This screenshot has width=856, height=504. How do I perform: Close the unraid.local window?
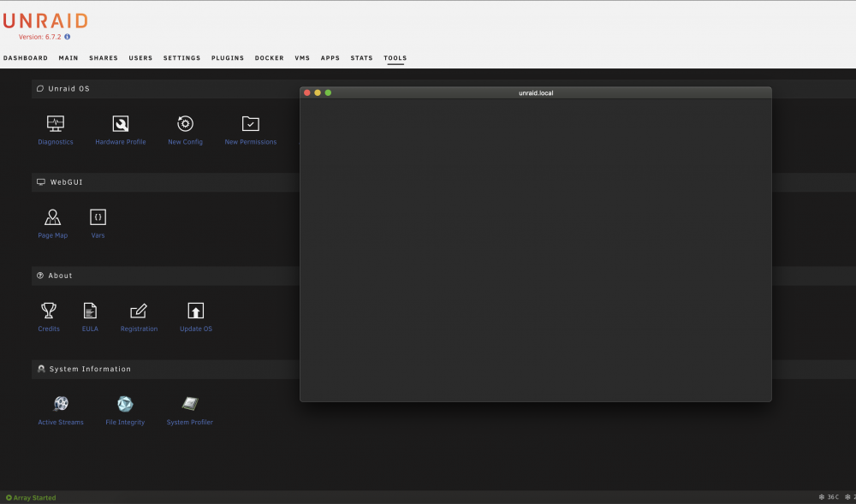coord(306,92)
